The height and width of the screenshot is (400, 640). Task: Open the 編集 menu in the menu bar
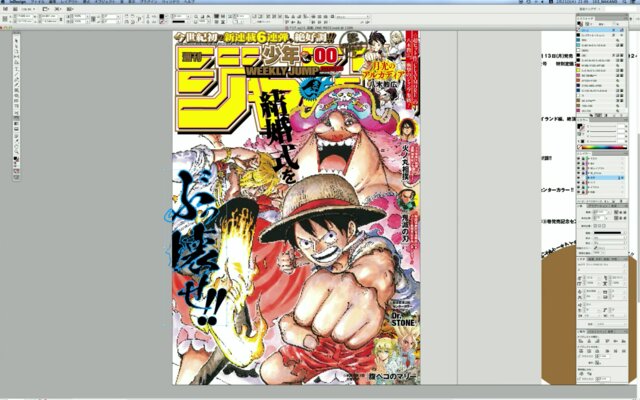(x=52, y=2)
